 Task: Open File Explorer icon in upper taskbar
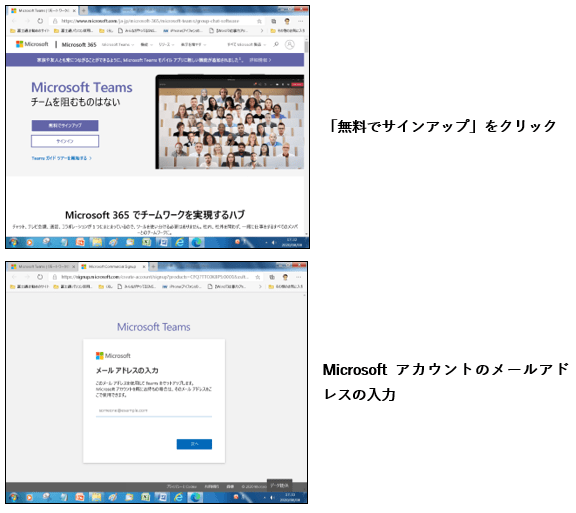pyautogui.click(x=97, y=242)
